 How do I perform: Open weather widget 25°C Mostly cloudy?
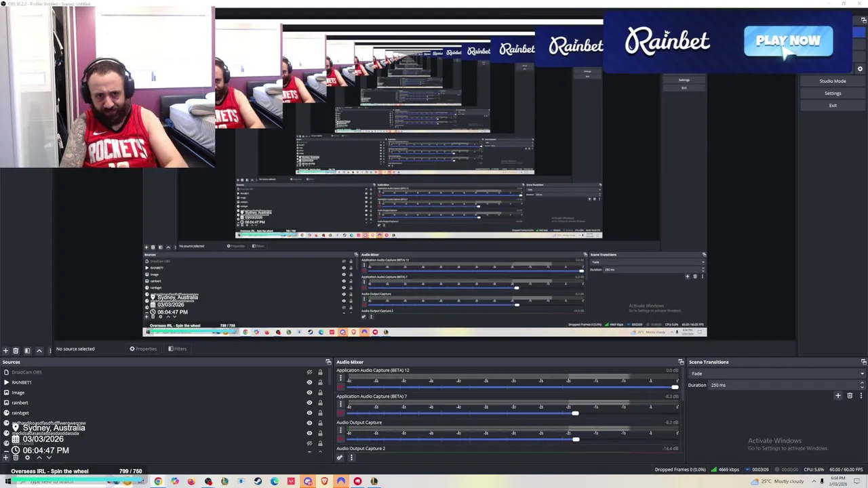(x=777, y=481)
